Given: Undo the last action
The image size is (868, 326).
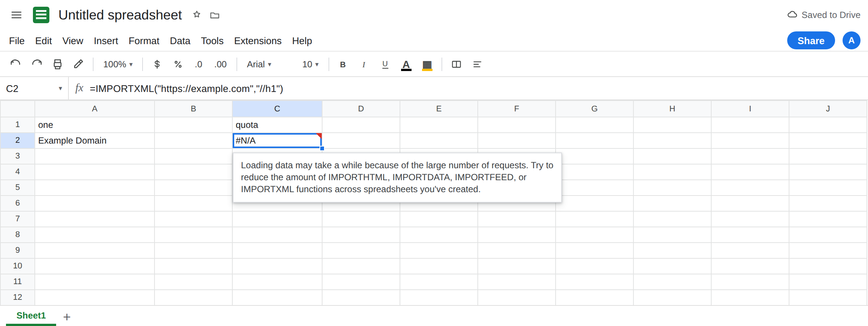Looking at the screenshot, I should click(15, 64).
